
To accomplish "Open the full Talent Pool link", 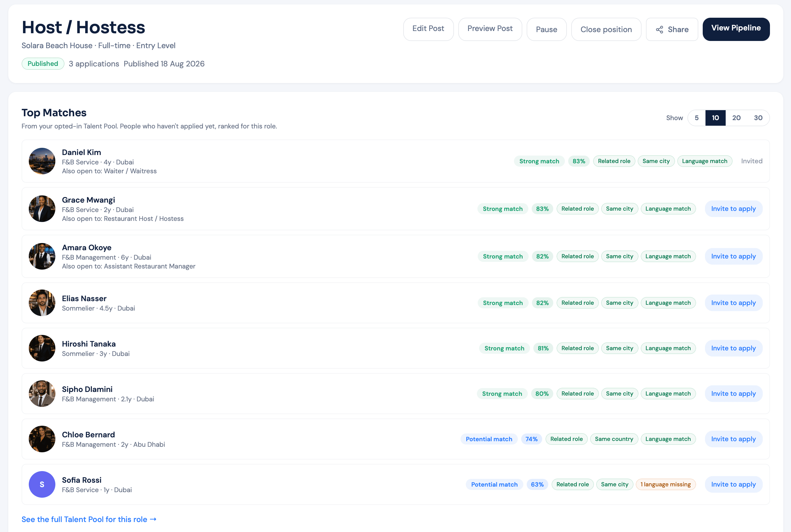I will [89, 520].
